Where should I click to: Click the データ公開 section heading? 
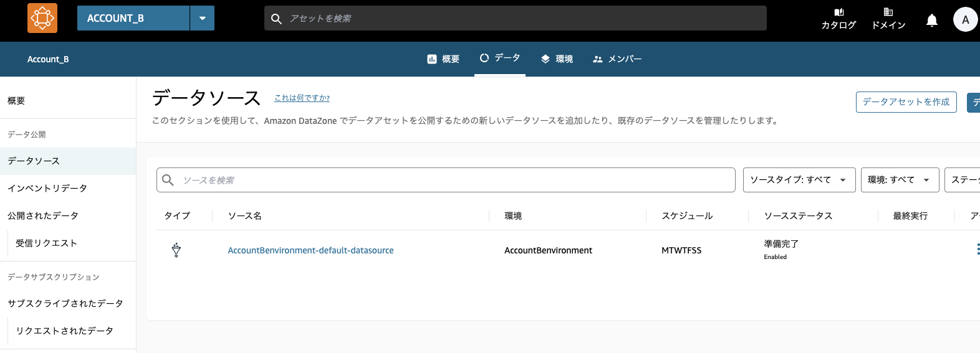coord(26,134)
